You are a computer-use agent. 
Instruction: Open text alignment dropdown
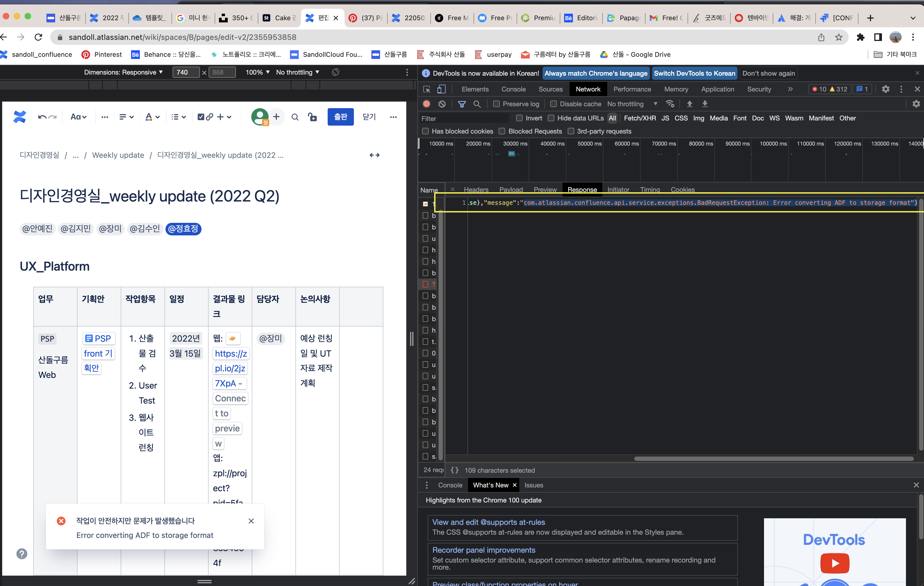pyautogui.click(x=126, y=117)
